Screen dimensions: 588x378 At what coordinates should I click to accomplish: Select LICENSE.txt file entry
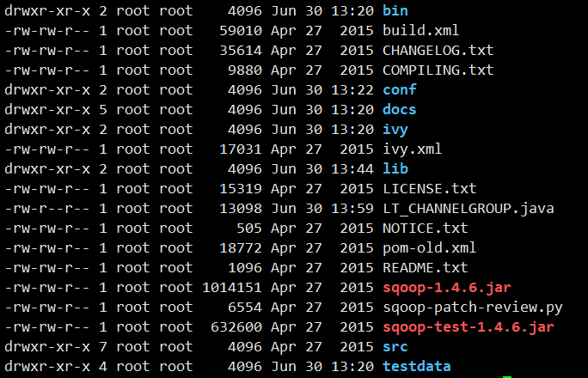(429, 188)
